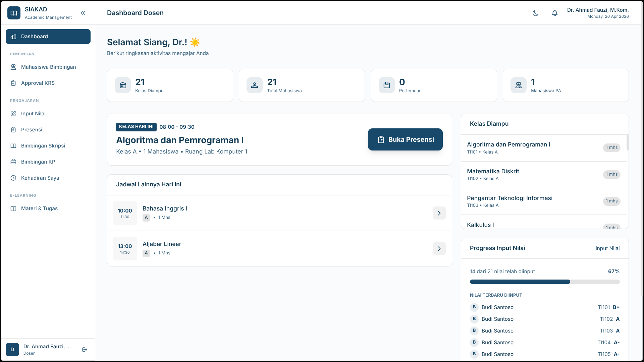
Task: Click Budi Santoso TI101 B+ grade row
Action: click(545, 307)
